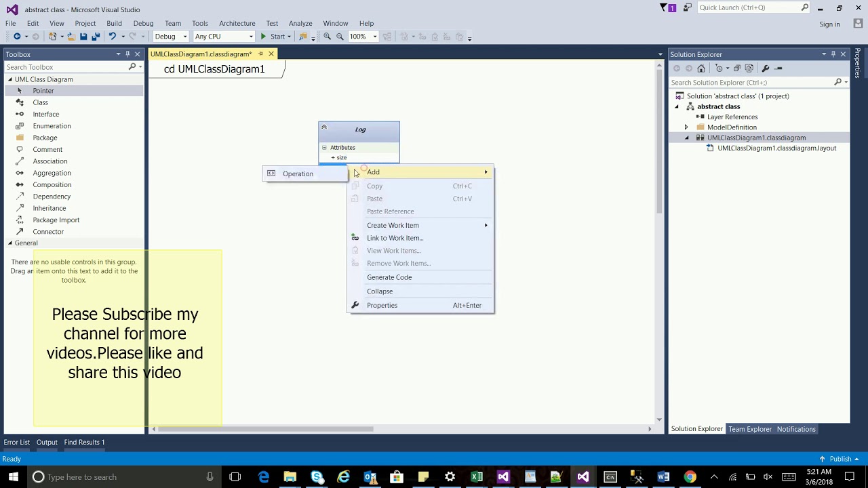Viewport: 868px width, 488px height.
Task: Open the Find Results 1 tab
Action: click(84, 443)
